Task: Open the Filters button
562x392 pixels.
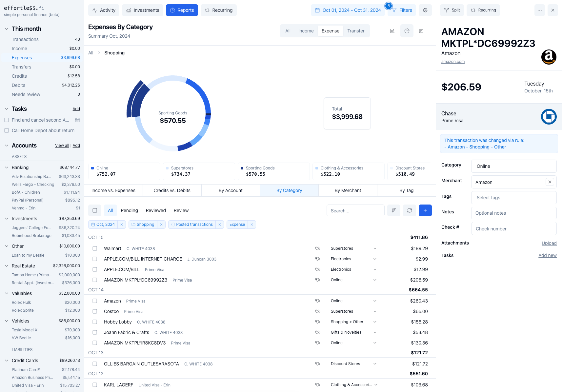Action: click(x=402, y=10)
